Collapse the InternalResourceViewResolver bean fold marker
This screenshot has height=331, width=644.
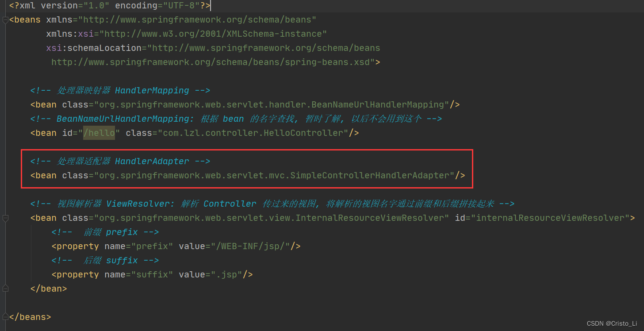(x=5, y=218)
